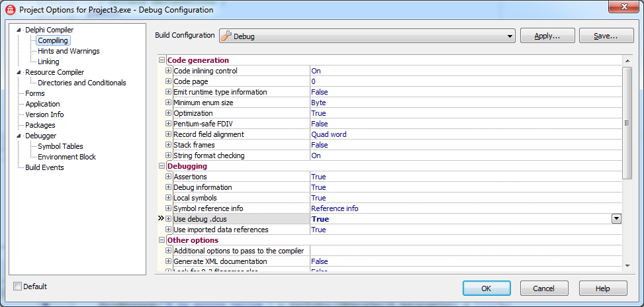Toggle the Default checkbox
The image size is (644, 307).
point(17,286)
